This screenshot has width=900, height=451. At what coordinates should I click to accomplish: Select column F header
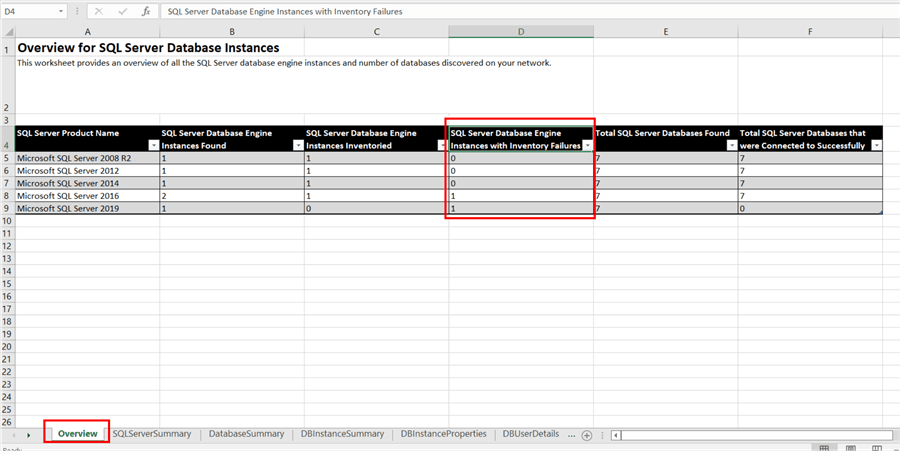810,32
